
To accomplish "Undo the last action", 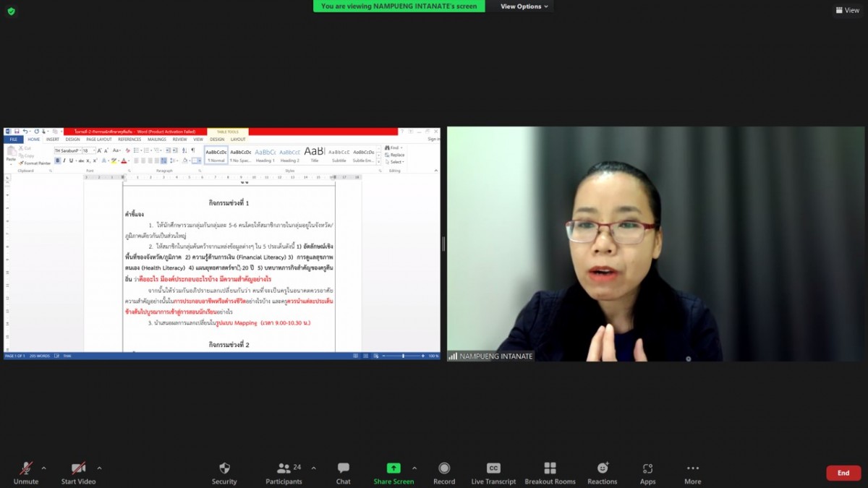I will click(25, 132).
